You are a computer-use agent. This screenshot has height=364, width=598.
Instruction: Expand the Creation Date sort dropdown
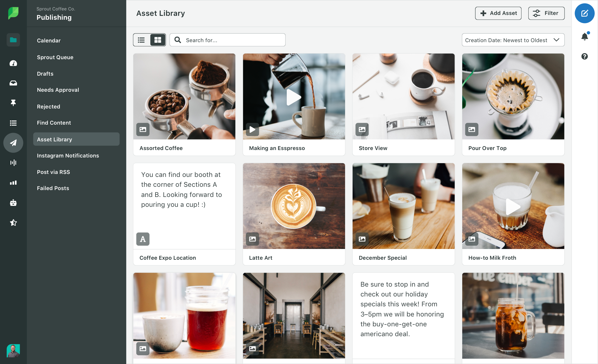click(x=512, y=40)
